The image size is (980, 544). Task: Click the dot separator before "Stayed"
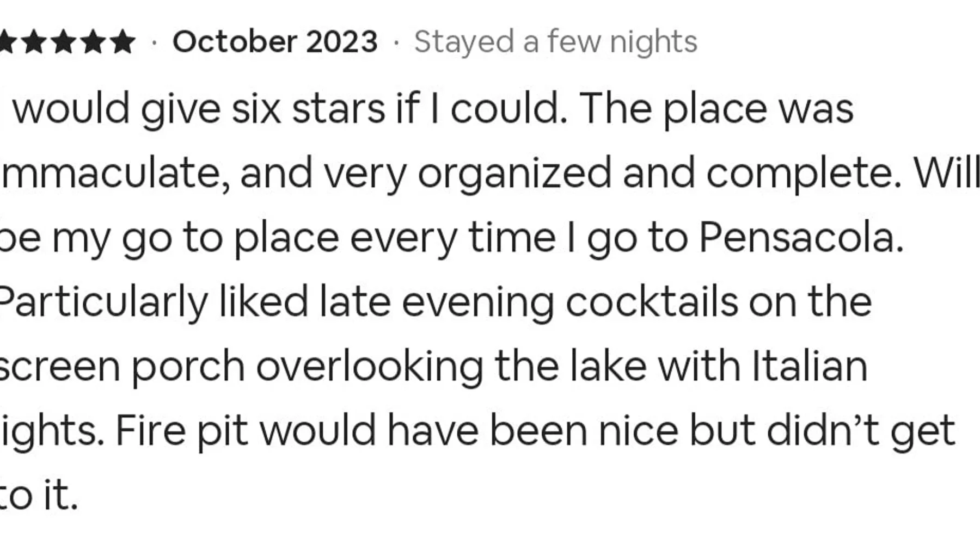pos(396,42)
